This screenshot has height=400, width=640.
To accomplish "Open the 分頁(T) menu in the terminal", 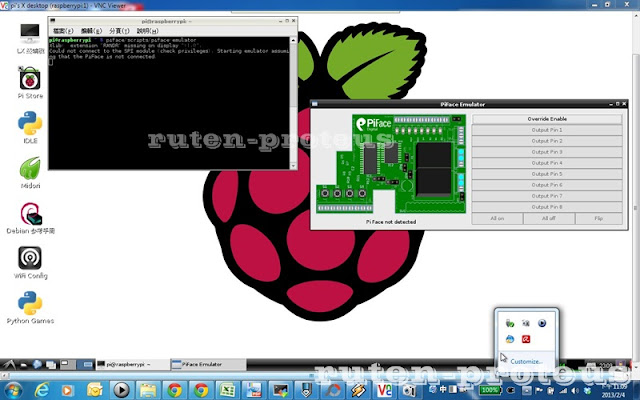I will click(119, 31).
